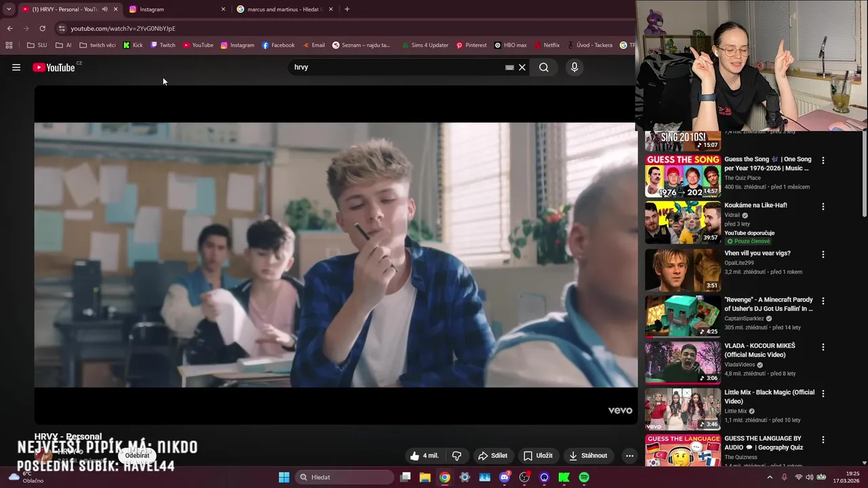Image resolution: width=868 pixels, height=488 pixels.
Task: Reload the page in Chrome
Action: click(42, 28)
